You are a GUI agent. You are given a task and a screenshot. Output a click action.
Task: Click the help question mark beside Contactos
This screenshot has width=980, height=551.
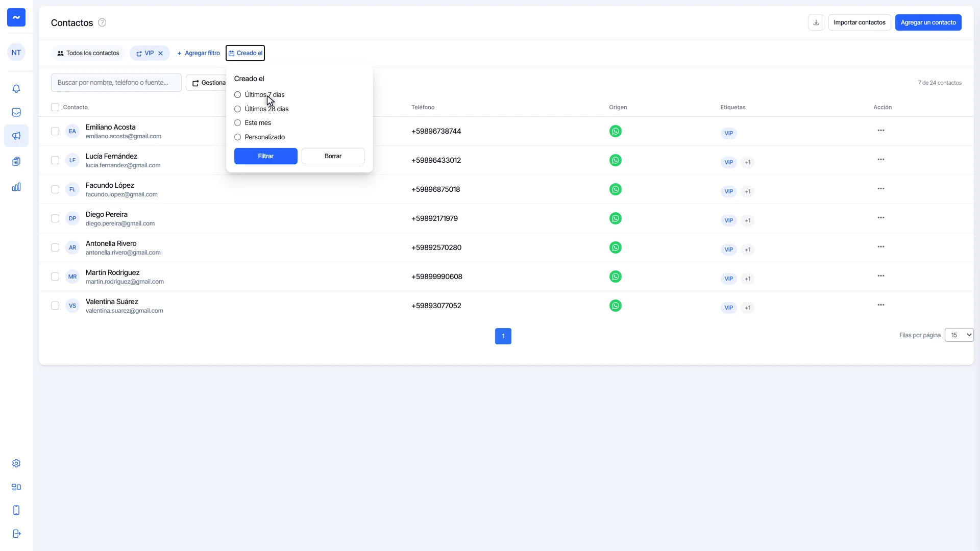click(x=102, y=22)
